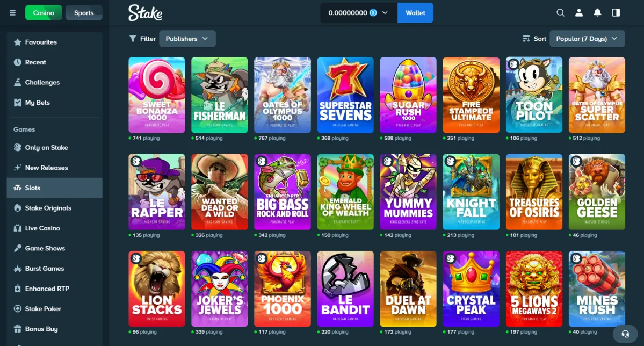Expand the Publishers filter dropdown
Viewport: 644px width, 346px height.
click(187, 39)
